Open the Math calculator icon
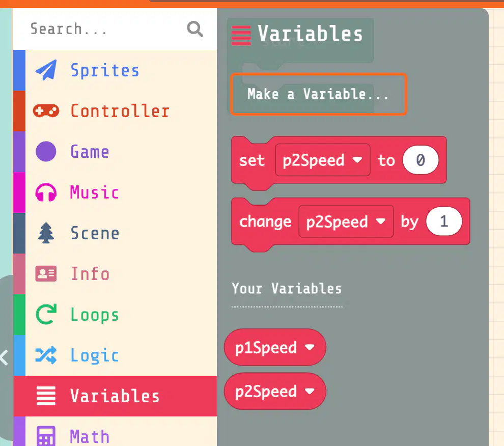 (46, 436)
